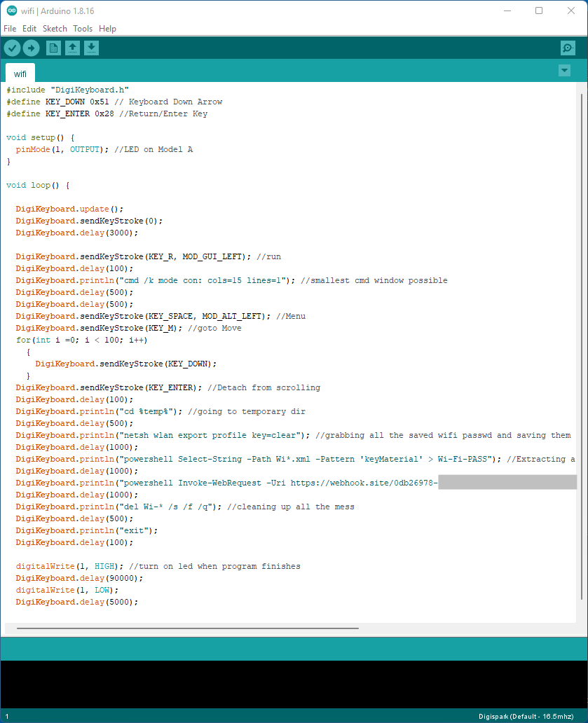Click the Arduino logo in the title bar
588x723 pixels.
tap(11, 11)
